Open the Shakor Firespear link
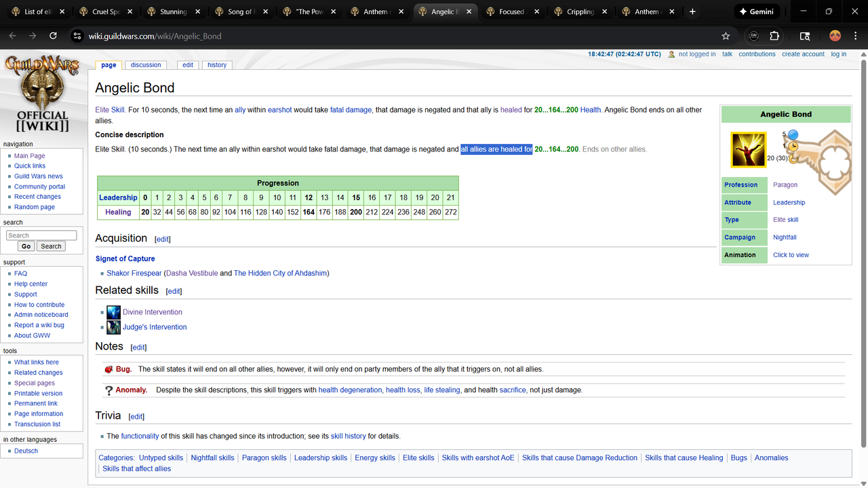Screen dimensions: 868x488 tap(134, 274)
